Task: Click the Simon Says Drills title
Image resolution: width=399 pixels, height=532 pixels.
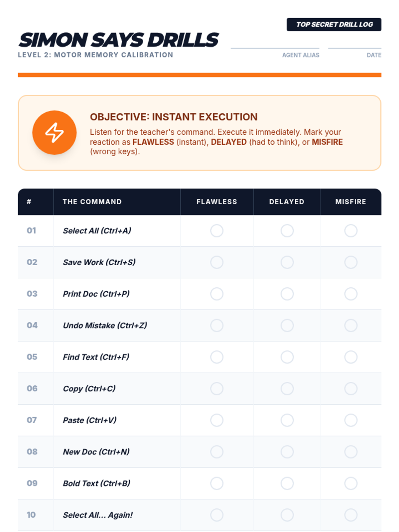Action: [118, 40]
